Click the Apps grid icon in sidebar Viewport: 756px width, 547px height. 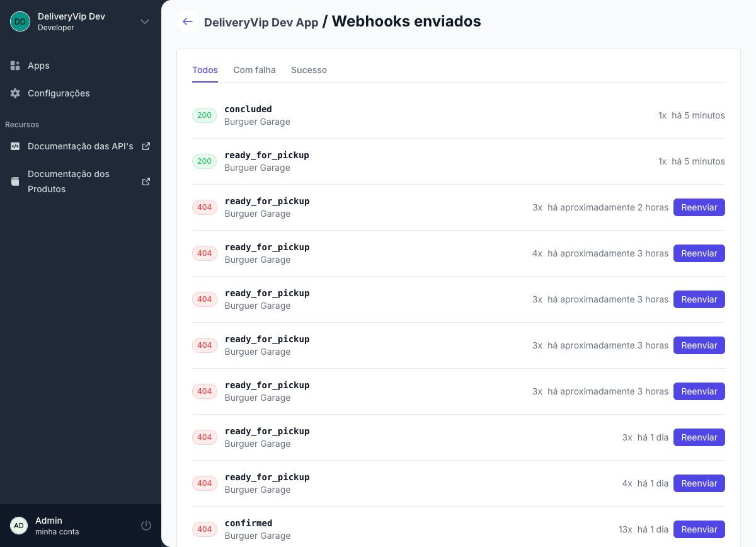[15, 66]
